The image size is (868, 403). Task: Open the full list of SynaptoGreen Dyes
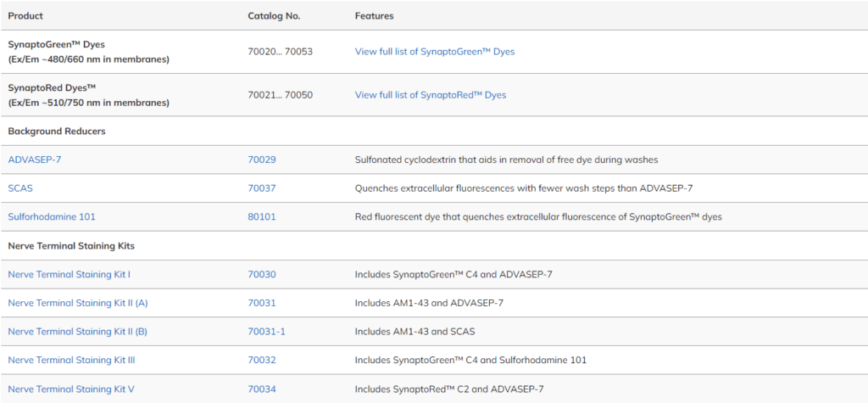[x=434, y=52]
